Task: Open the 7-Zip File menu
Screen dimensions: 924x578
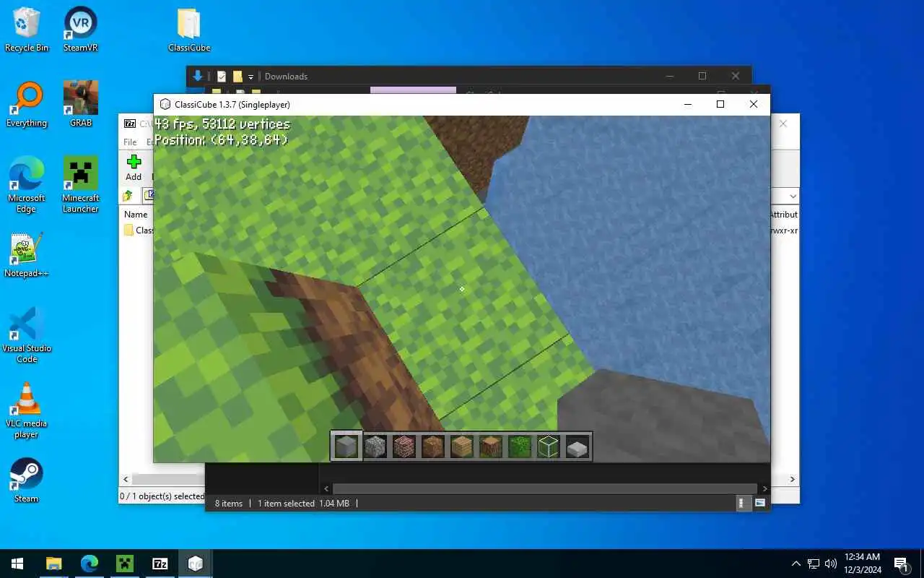Action: point(130,142)
